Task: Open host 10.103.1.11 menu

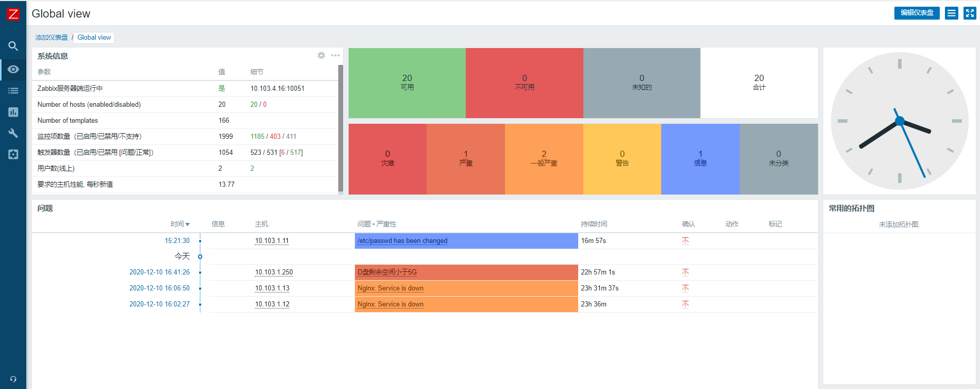Action: (x=272, y=241)
